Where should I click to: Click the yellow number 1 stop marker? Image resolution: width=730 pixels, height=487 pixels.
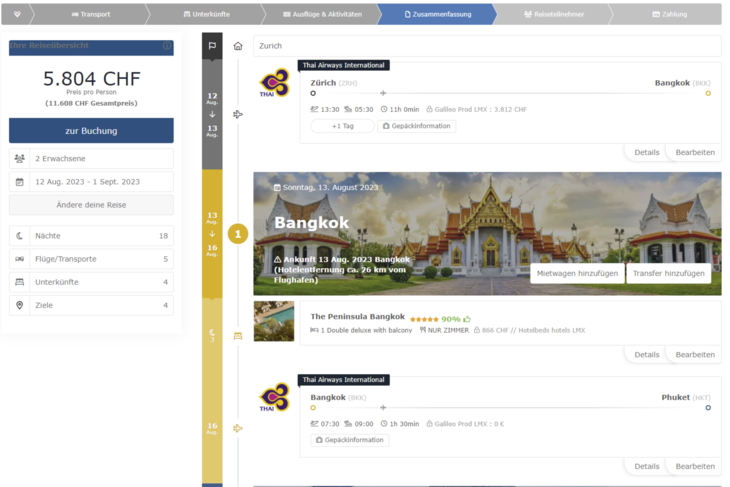238,234
